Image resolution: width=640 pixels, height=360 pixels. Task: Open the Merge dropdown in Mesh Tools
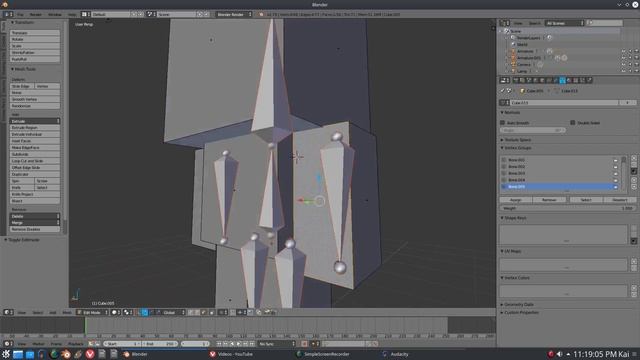[35, 223]
